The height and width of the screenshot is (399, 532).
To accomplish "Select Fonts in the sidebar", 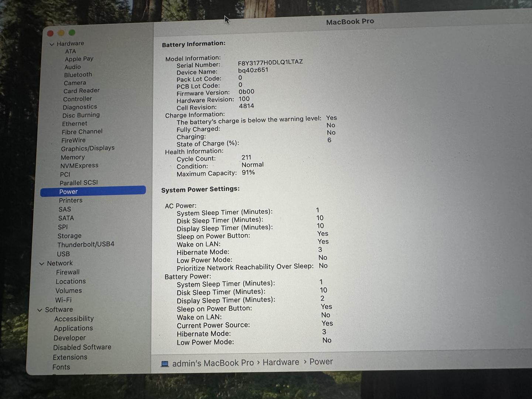I will (x=61, y=367).
